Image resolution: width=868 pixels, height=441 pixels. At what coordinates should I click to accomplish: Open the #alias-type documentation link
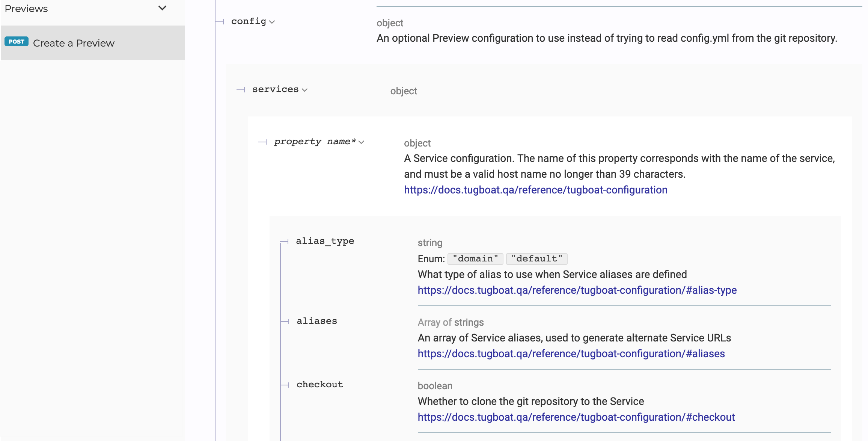577,290
